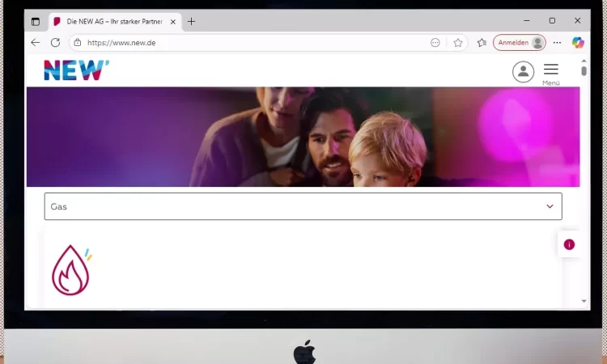Viewport: 607px width, 364px height.
Task: Add this page to favorites
Action: click(458, 43)
